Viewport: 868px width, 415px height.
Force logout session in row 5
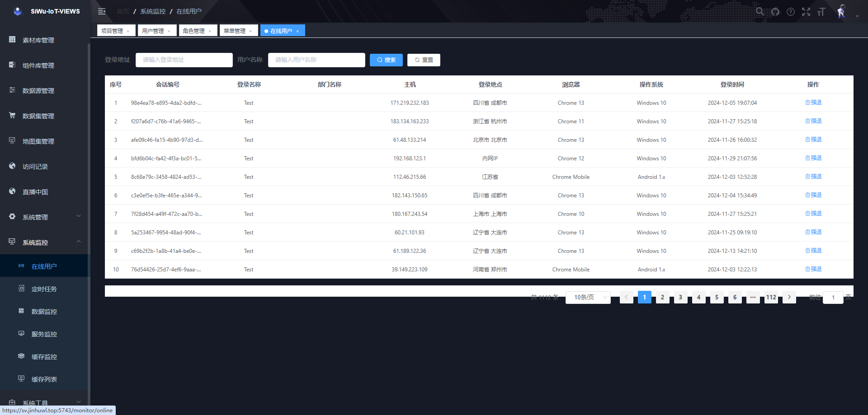tap(813, 177)
